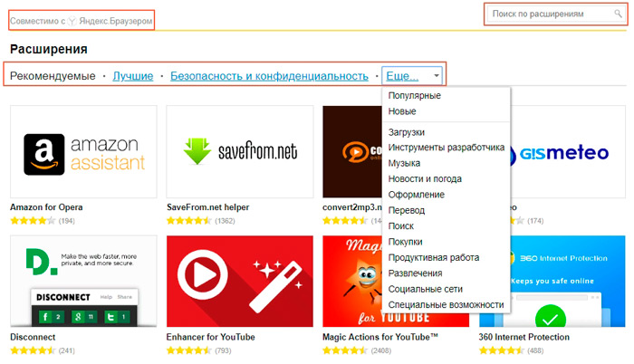Click the SaveFrom.net helper title
Viewport: 634px width, 364px height.
tap(207, 207)
